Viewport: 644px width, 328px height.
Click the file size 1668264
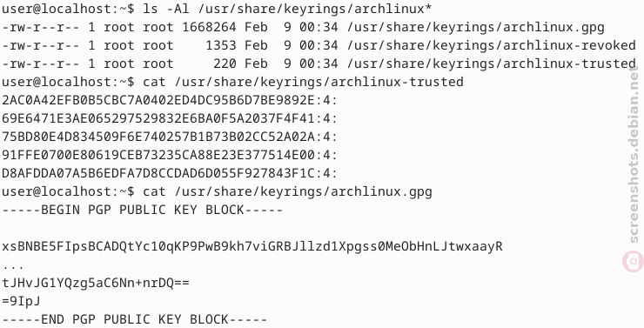point(209,27)
